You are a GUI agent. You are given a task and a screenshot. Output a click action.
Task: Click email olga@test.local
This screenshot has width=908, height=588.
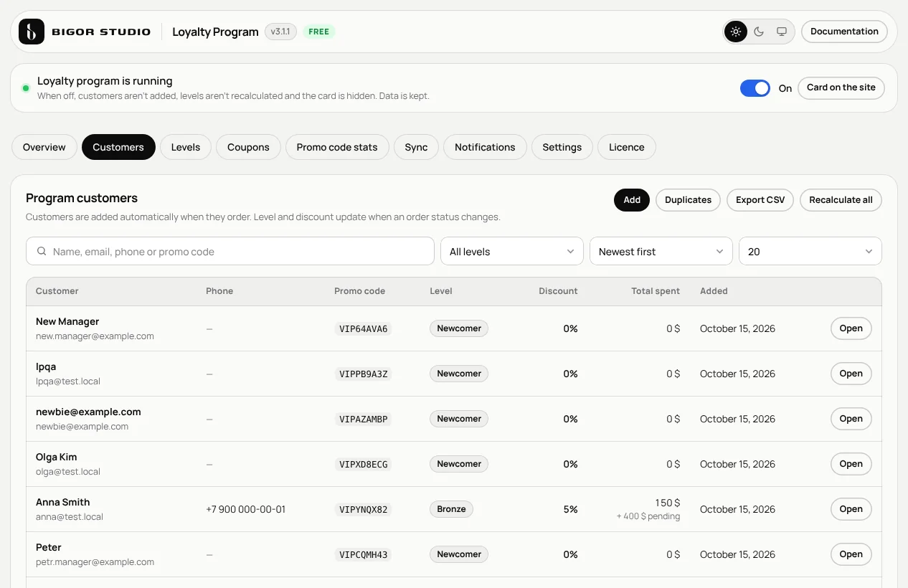coord(68,472)
